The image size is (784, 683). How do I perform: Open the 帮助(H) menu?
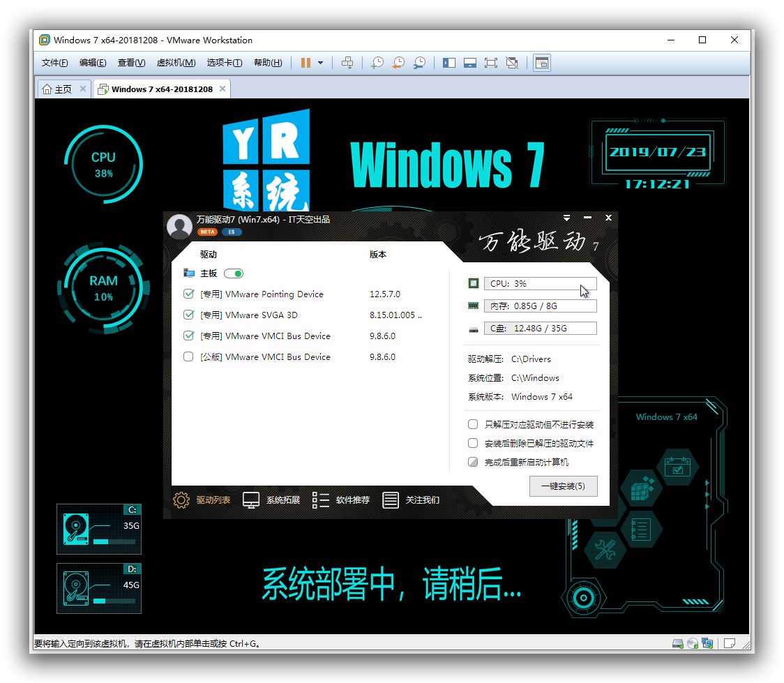[268, 63]
